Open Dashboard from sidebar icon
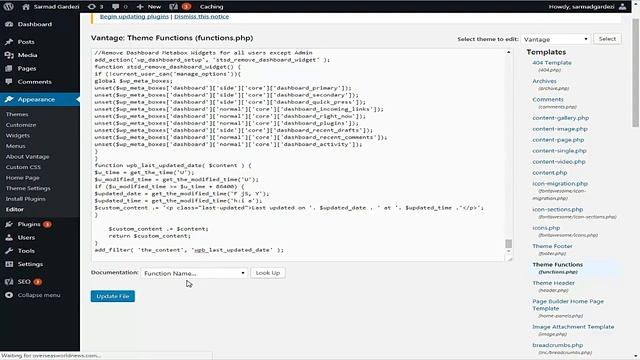640x360 pixels. point(9,24)
